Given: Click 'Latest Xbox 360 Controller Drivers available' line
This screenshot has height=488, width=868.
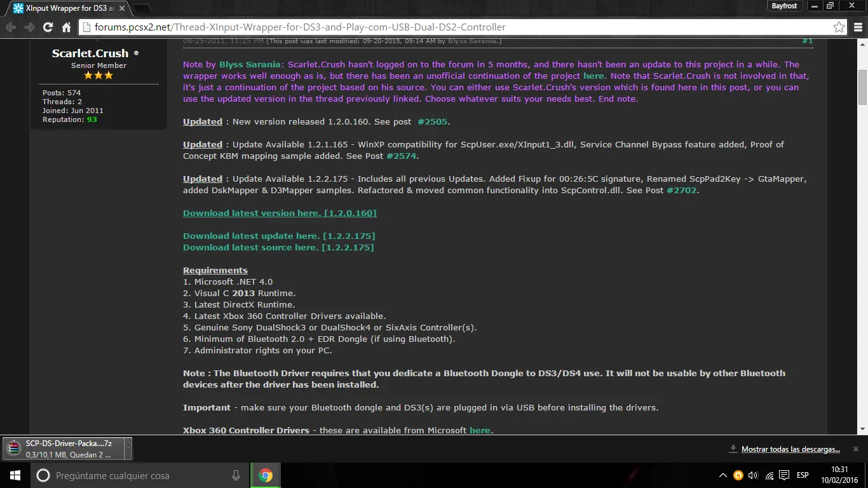Looking at the screenshot, I should (290, 316).
